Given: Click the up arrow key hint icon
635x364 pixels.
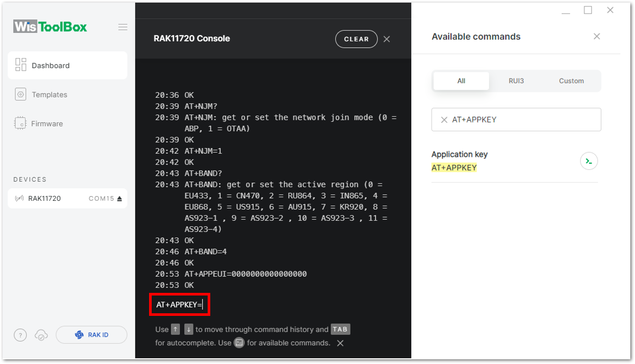Looking at the screenshot, I should [176, 329].
